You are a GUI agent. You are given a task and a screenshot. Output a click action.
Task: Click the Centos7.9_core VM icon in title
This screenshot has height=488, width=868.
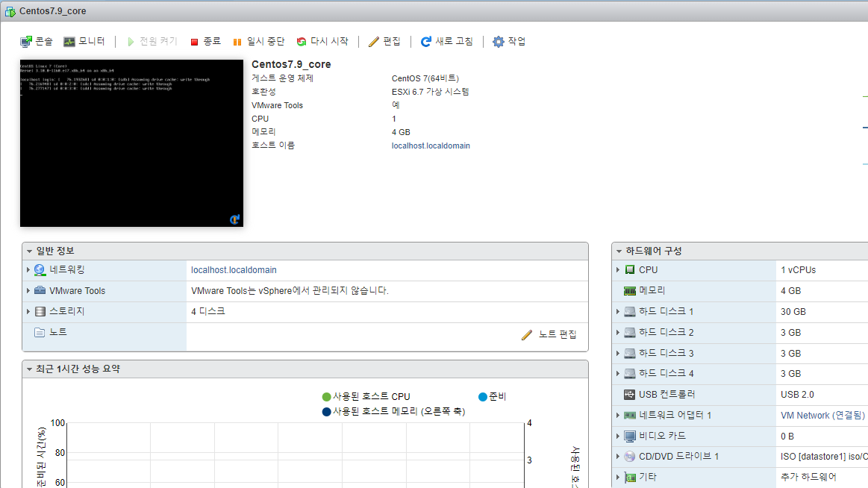(x=10, y=11)
